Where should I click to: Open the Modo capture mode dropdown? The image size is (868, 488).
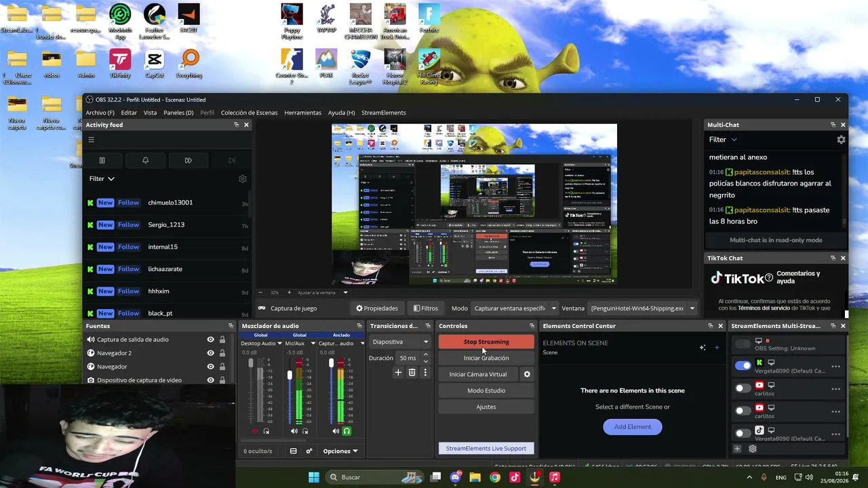pos(514,308)
